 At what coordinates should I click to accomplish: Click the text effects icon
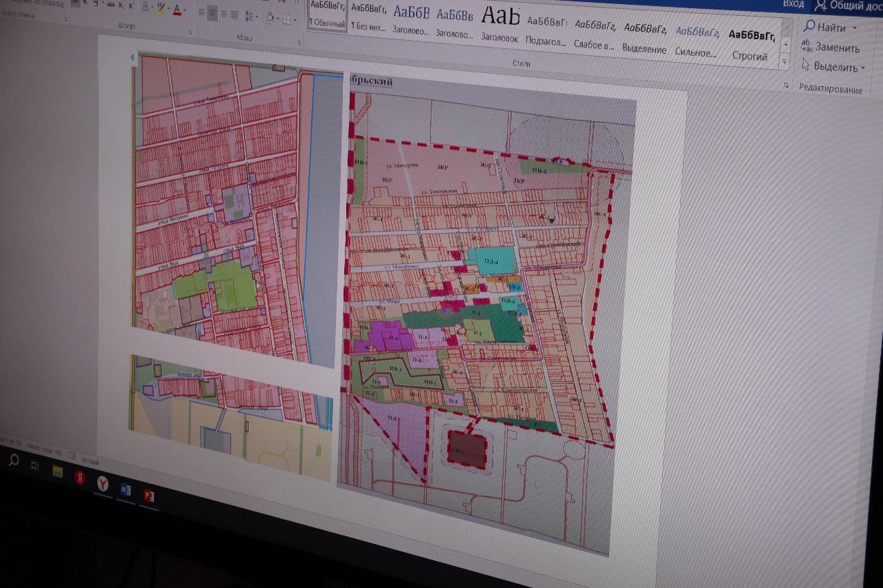click(147, 7)
